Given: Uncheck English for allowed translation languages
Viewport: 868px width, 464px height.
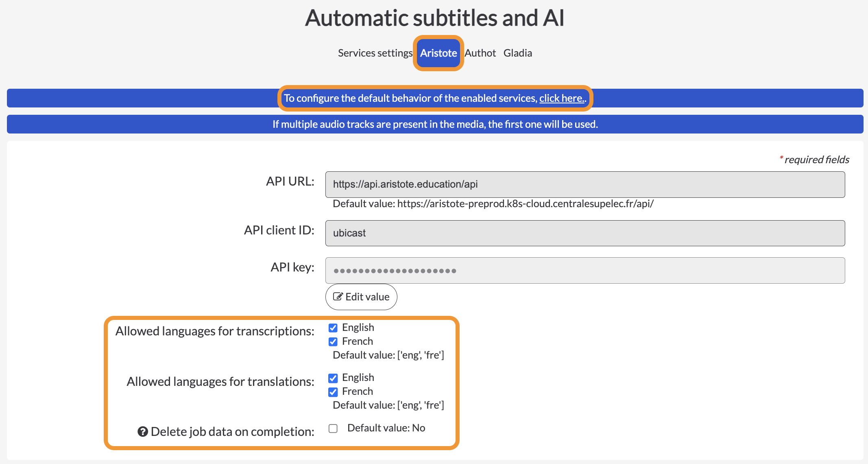Looking at the screenshot, I should 333,379.
